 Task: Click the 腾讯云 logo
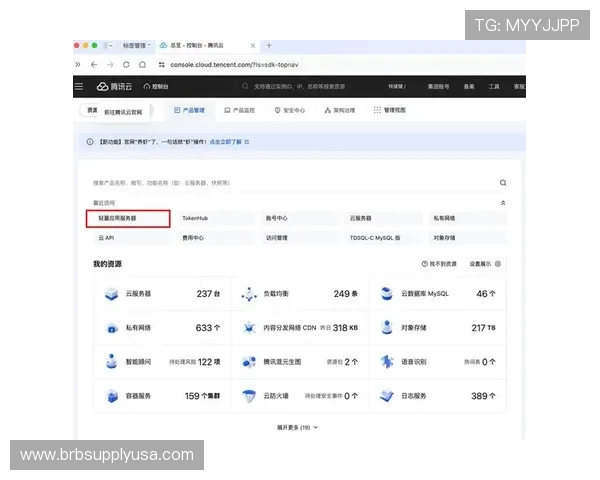pos(114,87)
